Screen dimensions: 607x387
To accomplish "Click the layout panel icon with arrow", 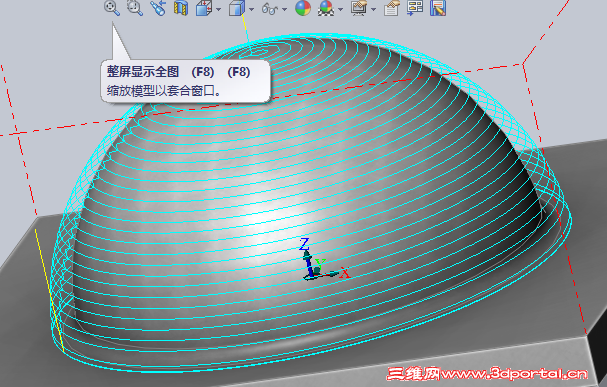I will [x=415, y=8].
